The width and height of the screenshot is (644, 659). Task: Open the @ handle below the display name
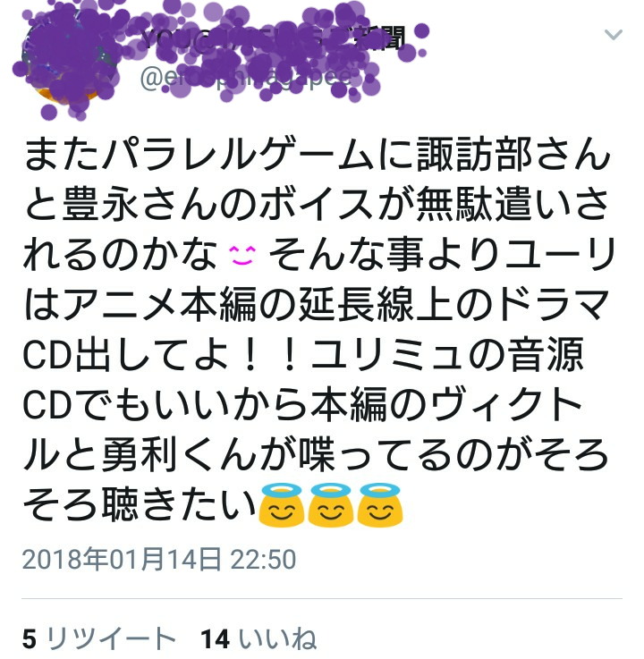pos(245,79)
